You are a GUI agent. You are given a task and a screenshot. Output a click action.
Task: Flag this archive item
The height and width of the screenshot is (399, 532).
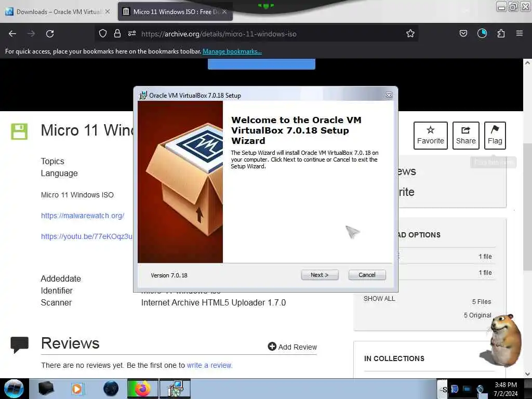pyautogui.click(x=495, y=135)
